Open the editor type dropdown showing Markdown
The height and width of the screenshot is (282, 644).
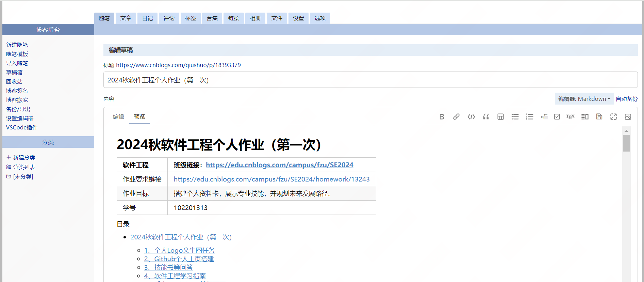[584, 99]
